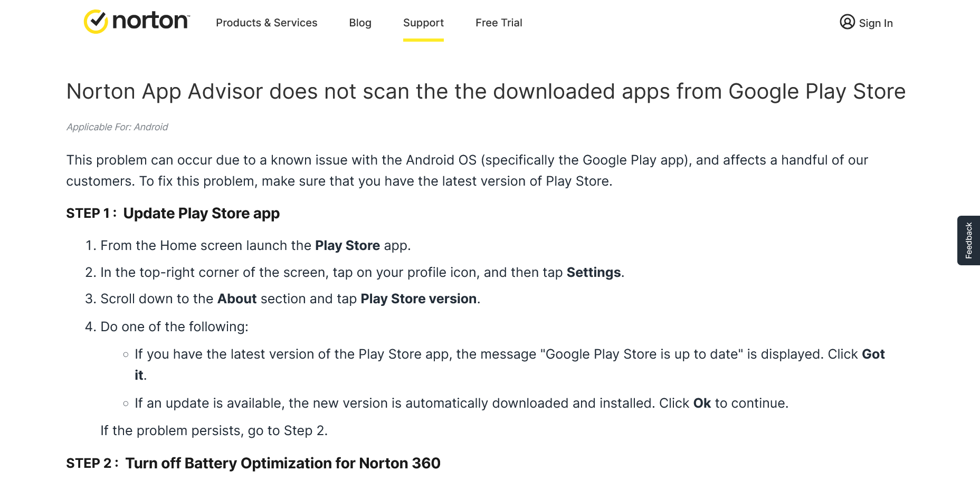The height and width of the screenshot is (481, 980).
Task: Click the bold 'Play Store version' text
Action: pos(418,299)
